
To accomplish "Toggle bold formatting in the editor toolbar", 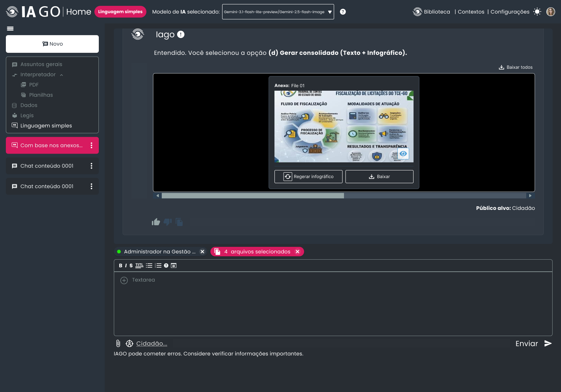I will click(x=120, y=265).
